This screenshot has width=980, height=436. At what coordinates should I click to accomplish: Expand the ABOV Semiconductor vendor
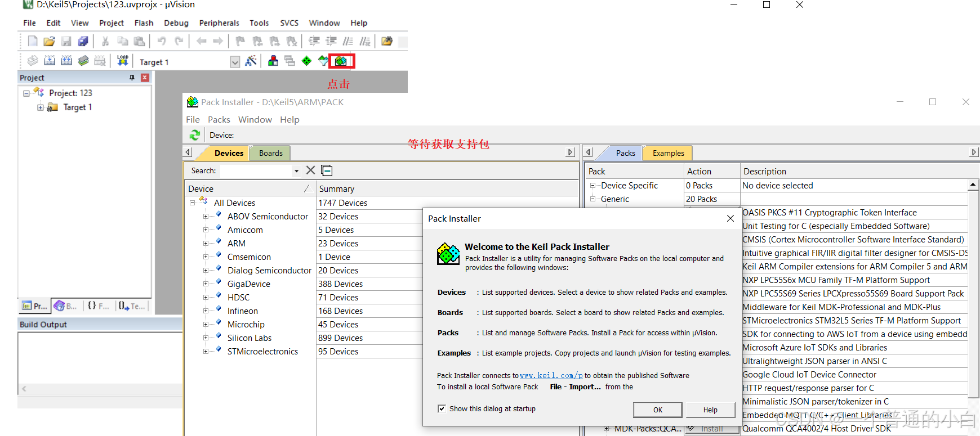[x=206, y=216]
